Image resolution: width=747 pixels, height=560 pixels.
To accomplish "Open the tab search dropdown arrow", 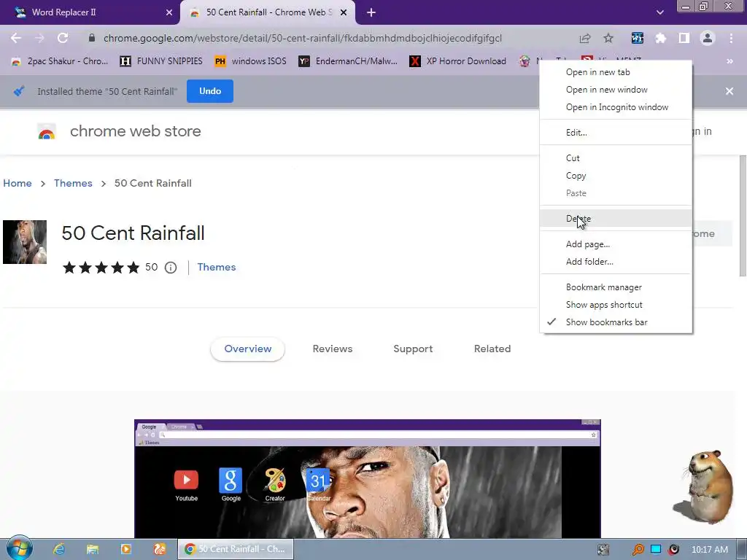I will click(659, 12).
